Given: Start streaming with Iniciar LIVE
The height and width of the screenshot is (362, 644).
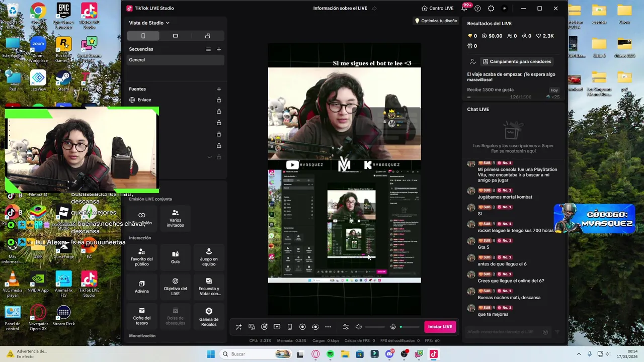Looking at the screenshot, I should [x=440, y=327].
